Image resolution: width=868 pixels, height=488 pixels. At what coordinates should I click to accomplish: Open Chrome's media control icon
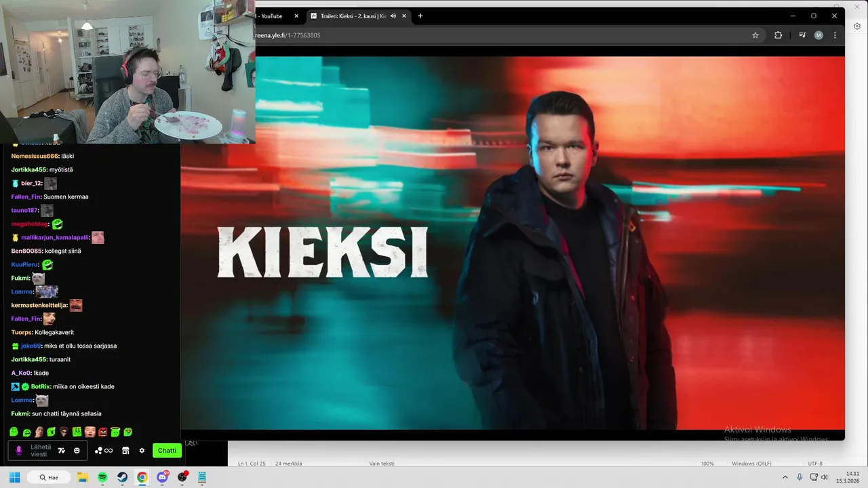point(802,35)
